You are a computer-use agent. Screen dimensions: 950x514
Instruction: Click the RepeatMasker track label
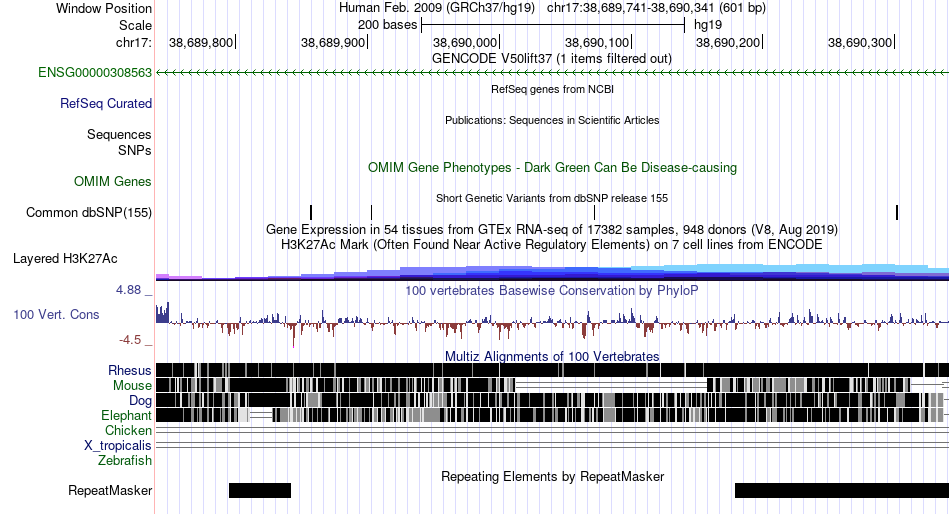(x=110, y=490)
